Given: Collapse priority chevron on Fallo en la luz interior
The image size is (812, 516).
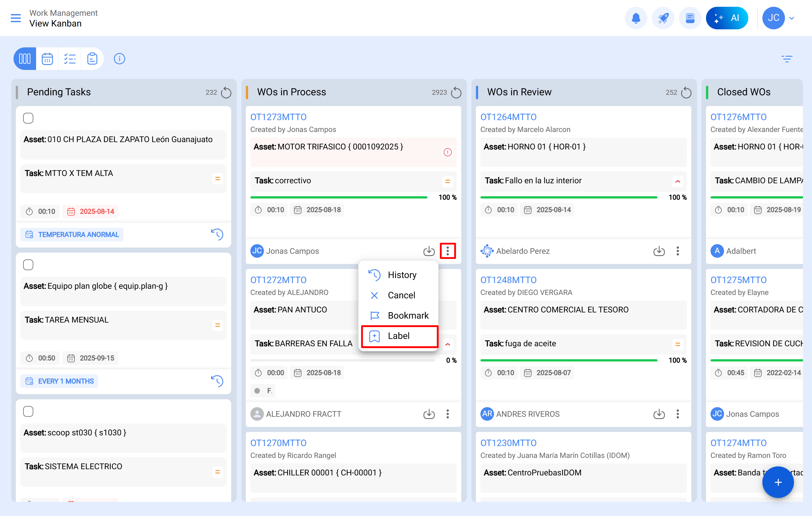Looking at the screenshot, I should (678, 181).
